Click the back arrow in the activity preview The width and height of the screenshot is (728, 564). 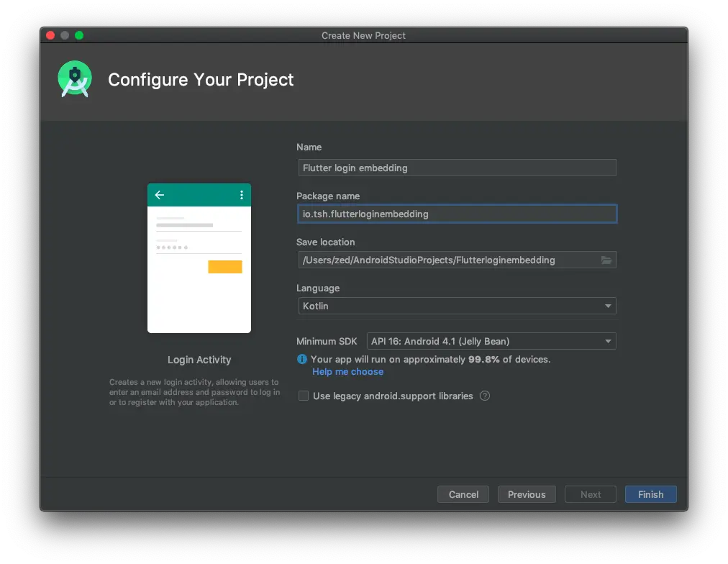pos(159,194)
